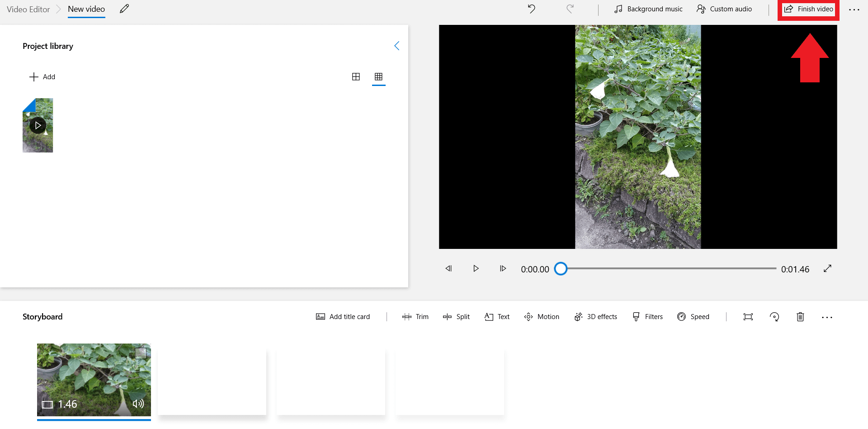Add media to Project library
868x429 pixels.
(42, 77)
